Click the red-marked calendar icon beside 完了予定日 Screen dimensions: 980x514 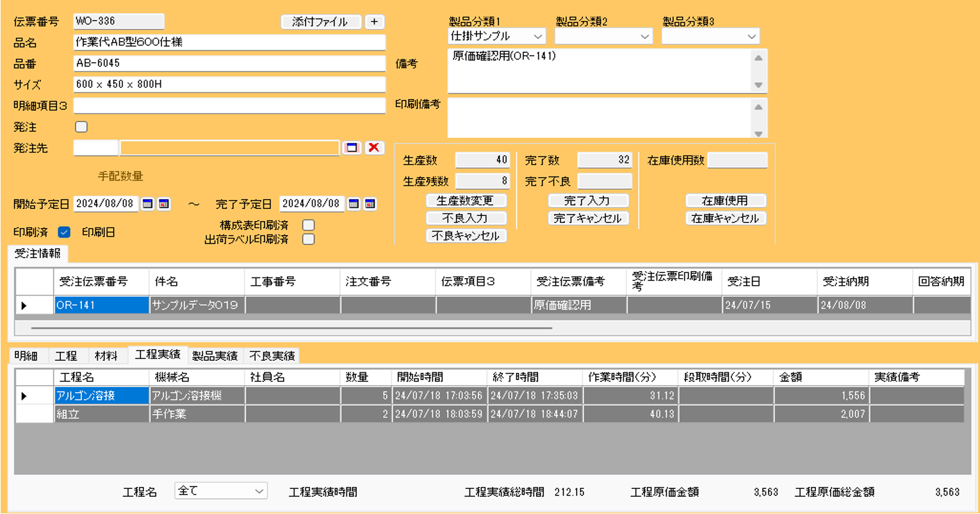[370, 204]
